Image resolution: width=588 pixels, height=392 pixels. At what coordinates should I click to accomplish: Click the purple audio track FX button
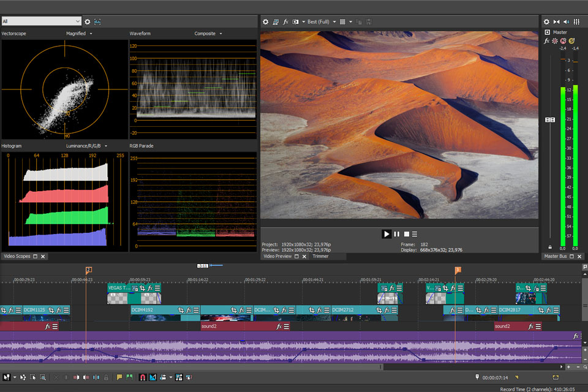click(576, 336)
